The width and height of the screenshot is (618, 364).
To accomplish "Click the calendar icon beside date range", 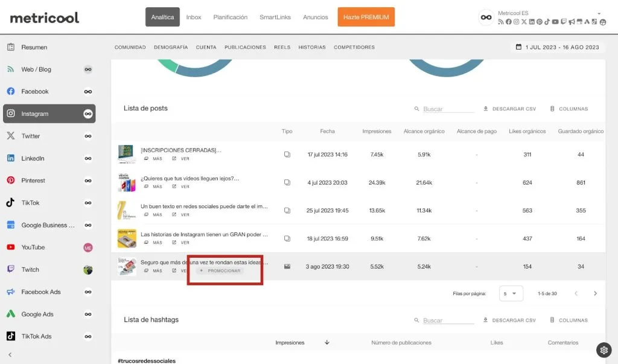I will [518, 47].
